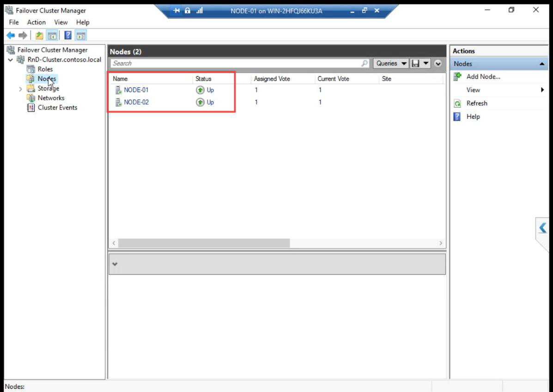Select Networks in the tree
553x392 pixels.
[x=51, y=97]
